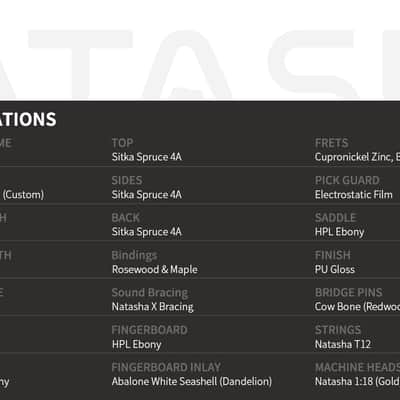Select HPL Ebony under SADDLE
The height and width of the screenshot is (400, 400).
coord(340,232)
